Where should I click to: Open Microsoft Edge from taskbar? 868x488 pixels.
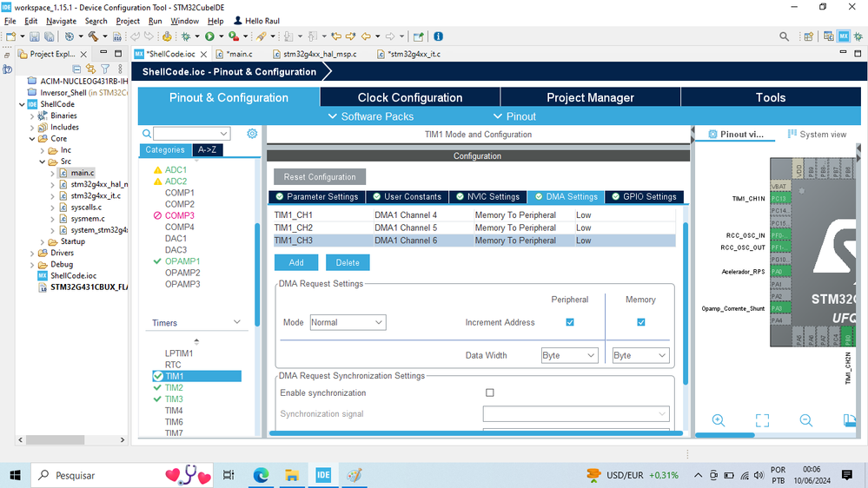[261, 475]
